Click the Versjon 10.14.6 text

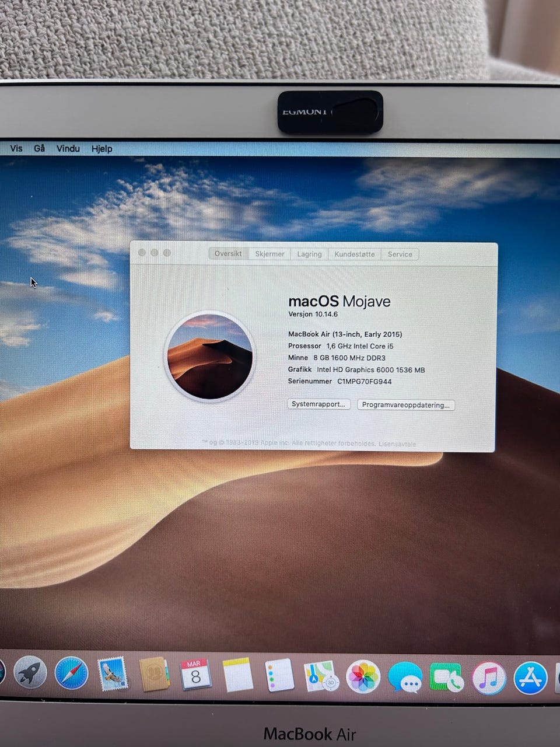click(x=313, y=314)
